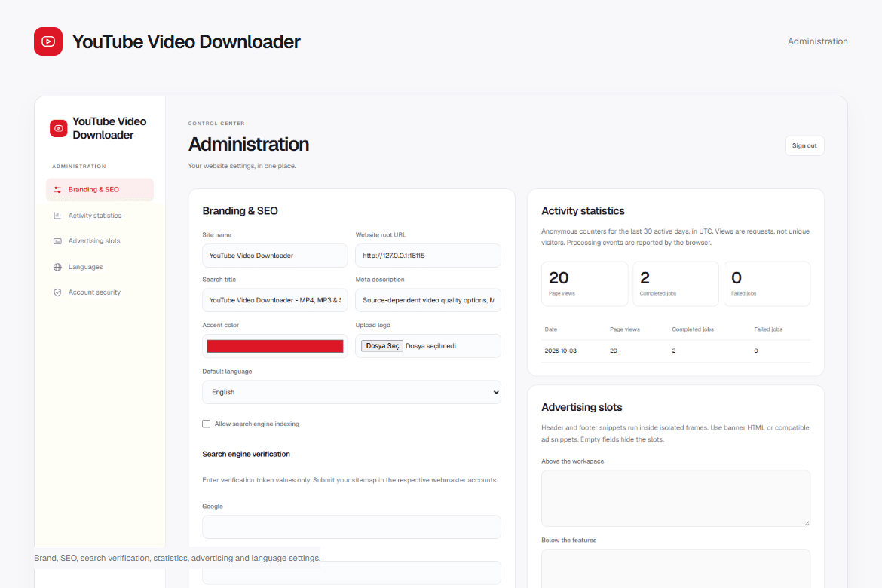The width and height of the screenshot is (882, 588).
Task: Click the Administration link in top header
Action: (817, 41)
